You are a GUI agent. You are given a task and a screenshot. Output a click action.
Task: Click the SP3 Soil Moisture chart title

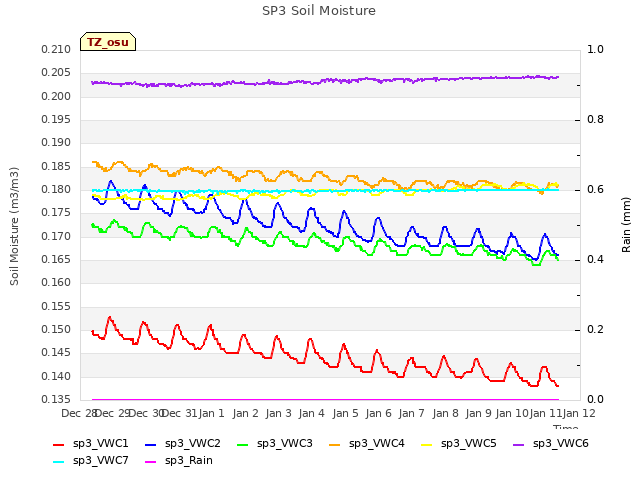coord(319,11)
